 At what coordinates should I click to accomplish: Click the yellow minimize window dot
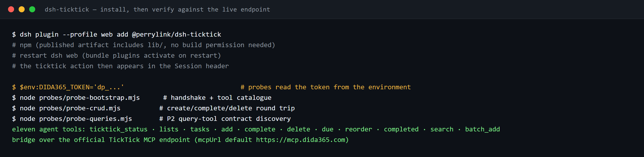click(x=22, y=9)
